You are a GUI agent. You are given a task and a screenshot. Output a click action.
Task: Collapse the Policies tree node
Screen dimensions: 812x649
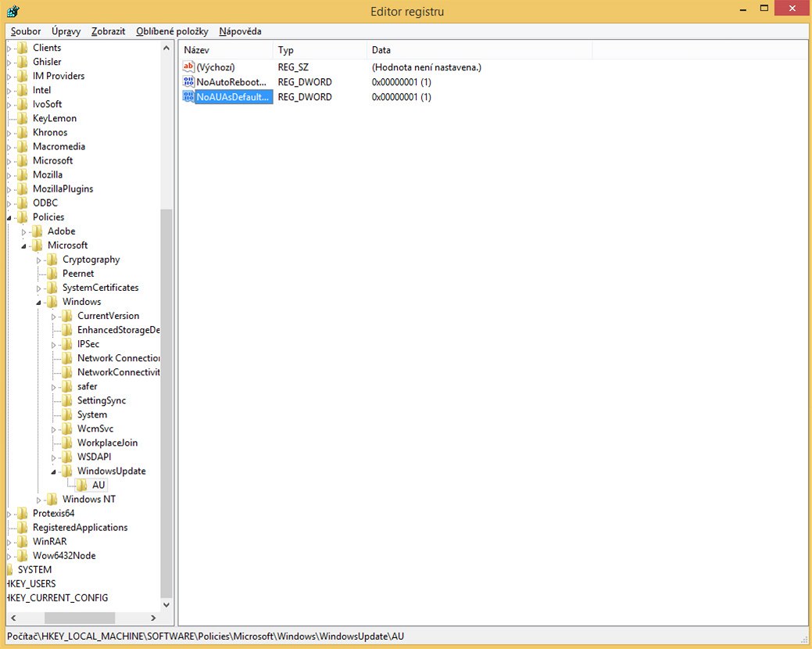10,217
